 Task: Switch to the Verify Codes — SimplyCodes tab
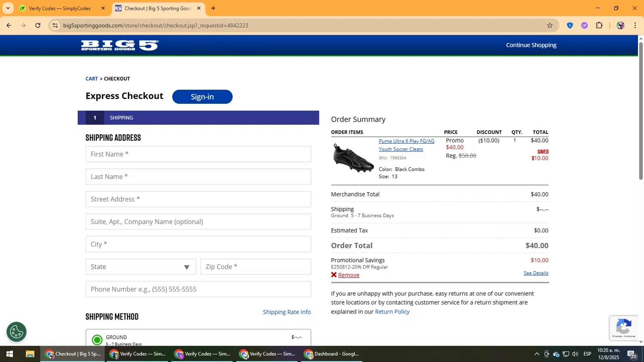[60, 8]
